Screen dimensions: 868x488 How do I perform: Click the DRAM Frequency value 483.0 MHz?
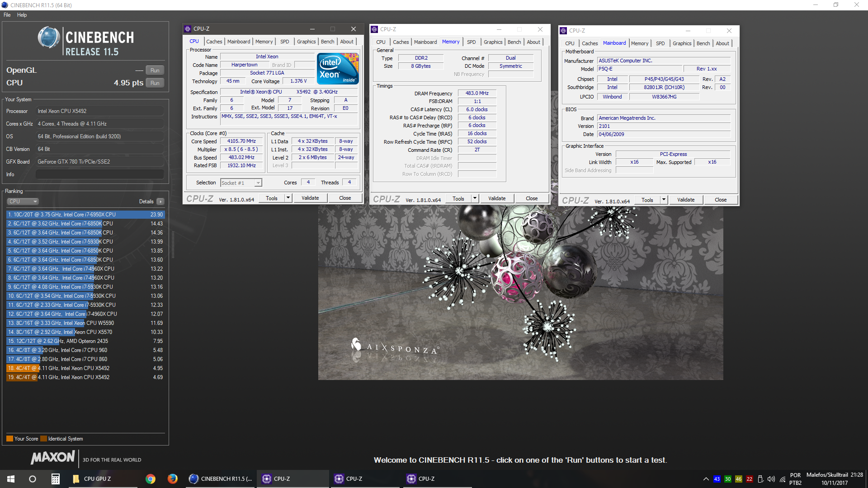477,93
